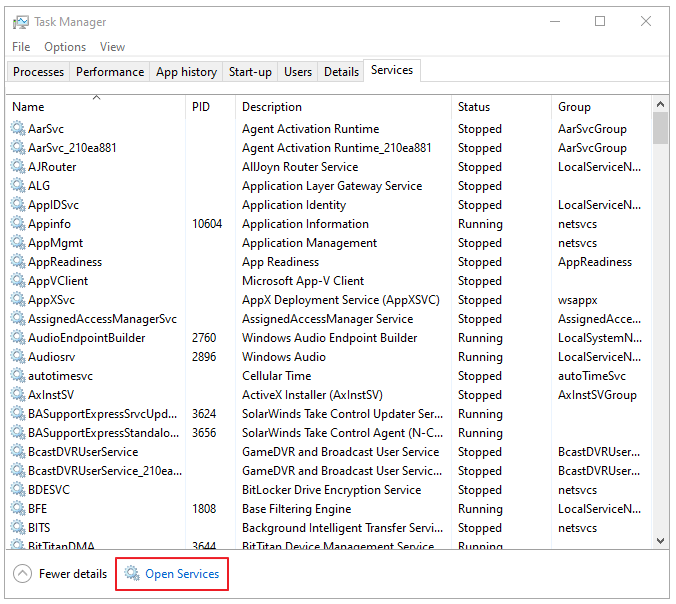Click the Appinfo service gear icon
The height and width of the screenshot is (604, 676).
18,223
